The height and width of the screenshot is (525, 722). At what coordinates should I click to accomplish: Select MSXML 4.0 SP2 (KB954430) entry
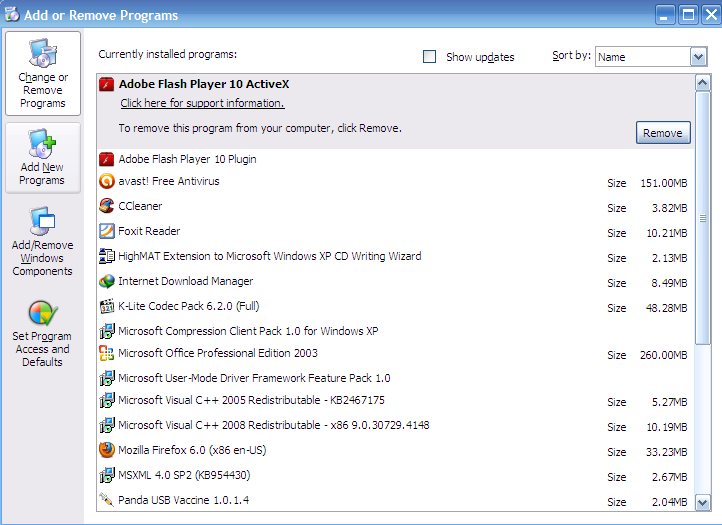pyautogui.click(x=395, y=475)
